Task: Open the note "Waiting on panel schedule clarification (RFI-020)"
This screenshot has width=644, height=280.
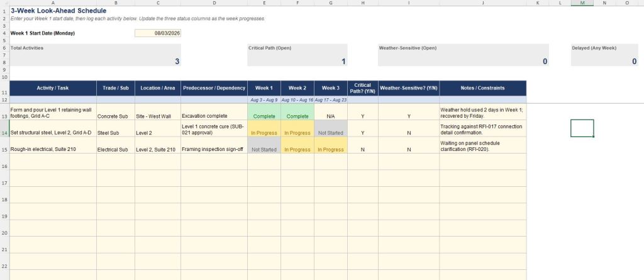Action: coord(482,145)
